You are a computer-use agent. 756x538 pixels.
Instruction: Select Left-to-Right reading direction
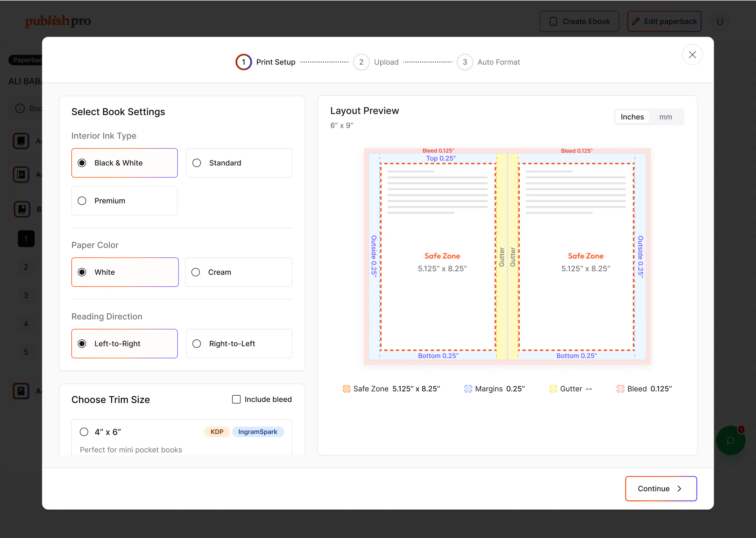coord(124,344)
